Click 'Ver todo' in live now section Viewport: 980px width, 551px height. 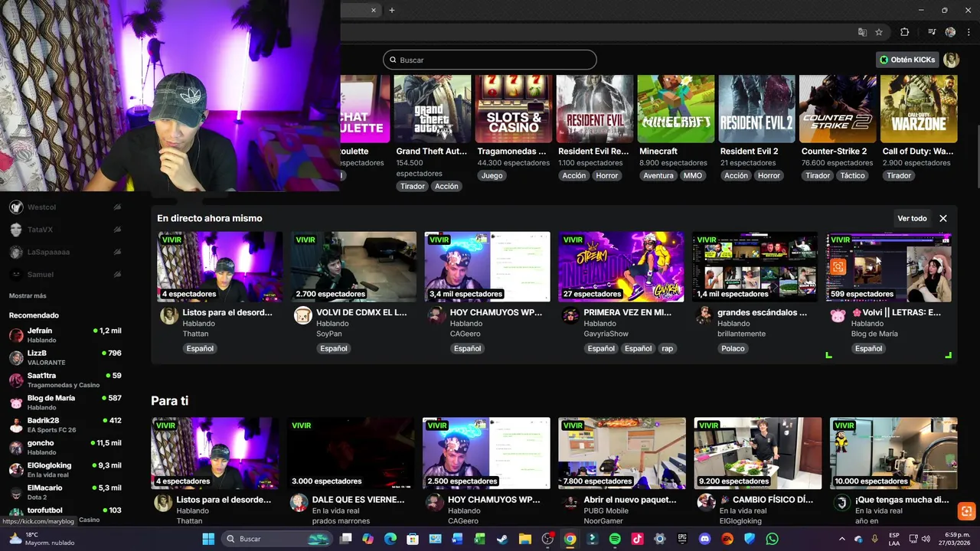tap(912, 218)
